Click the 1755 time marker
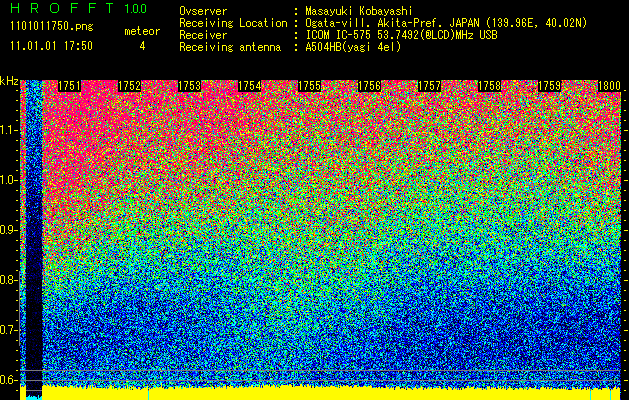 point(309,86)
